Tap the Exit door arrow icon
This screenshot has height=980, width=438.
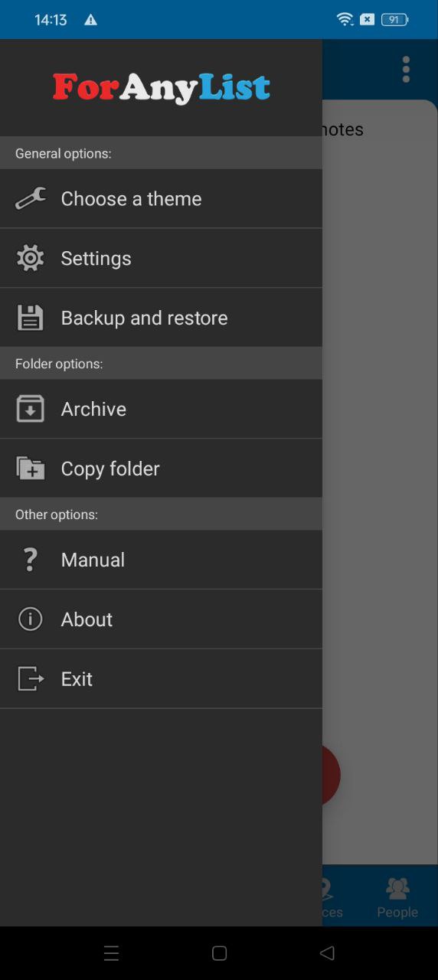point(31,678)
